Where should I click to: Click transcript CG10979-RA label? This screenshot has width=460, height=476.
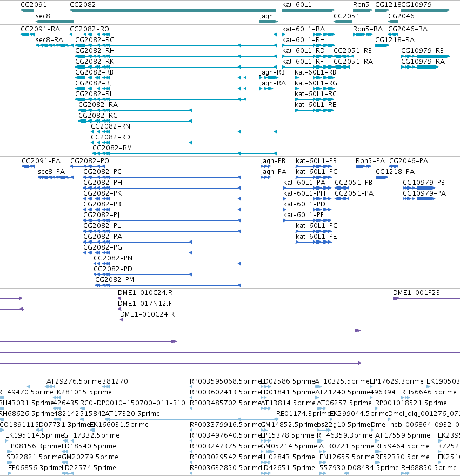click(423, 62)
